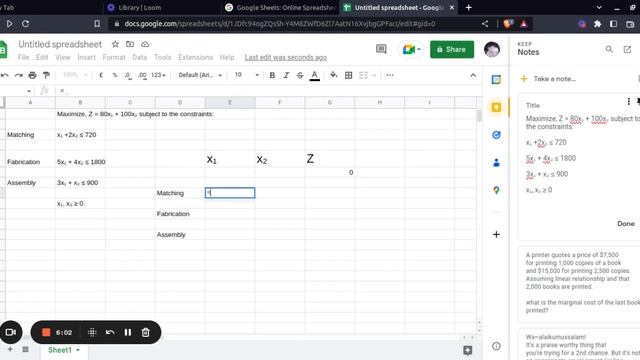Image resolution: width=640 pixels, height=360 pixels.
Task: Format as percent
Action: point(115,75)
